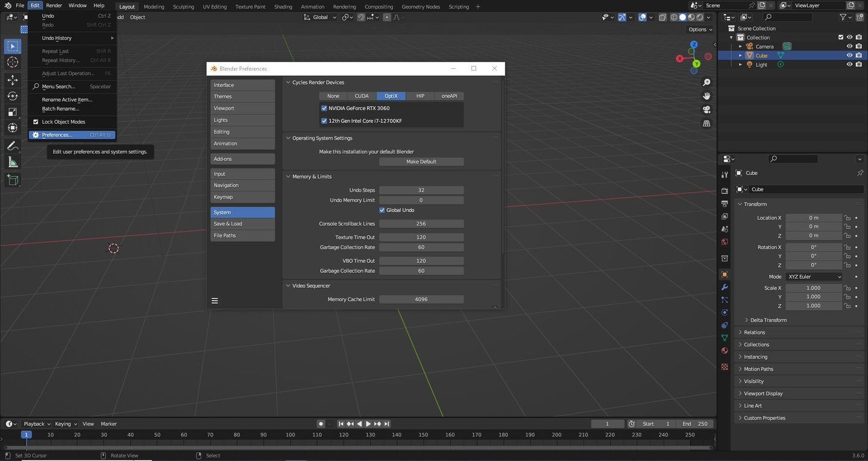Disable the Global Undo checkbox
Screen dimensions: 868x461
point(382,210)
